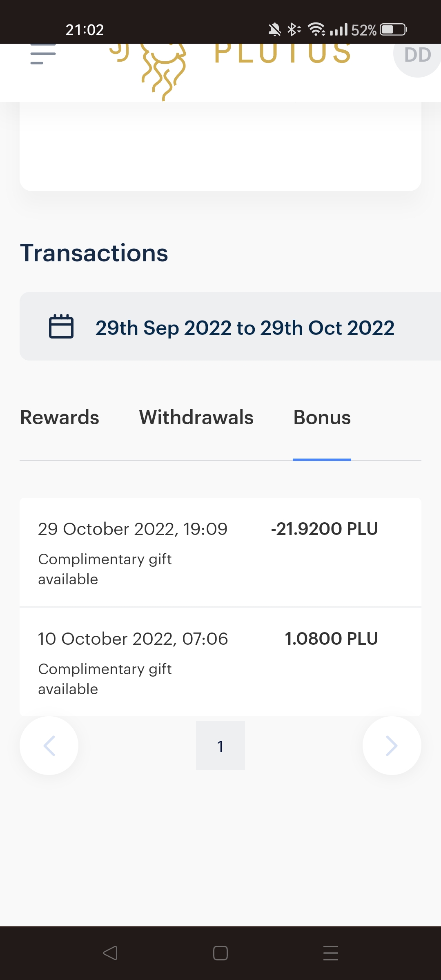The image size is (441, 980).
Task: Open Android recent apps menu
Action: point(330,953)
